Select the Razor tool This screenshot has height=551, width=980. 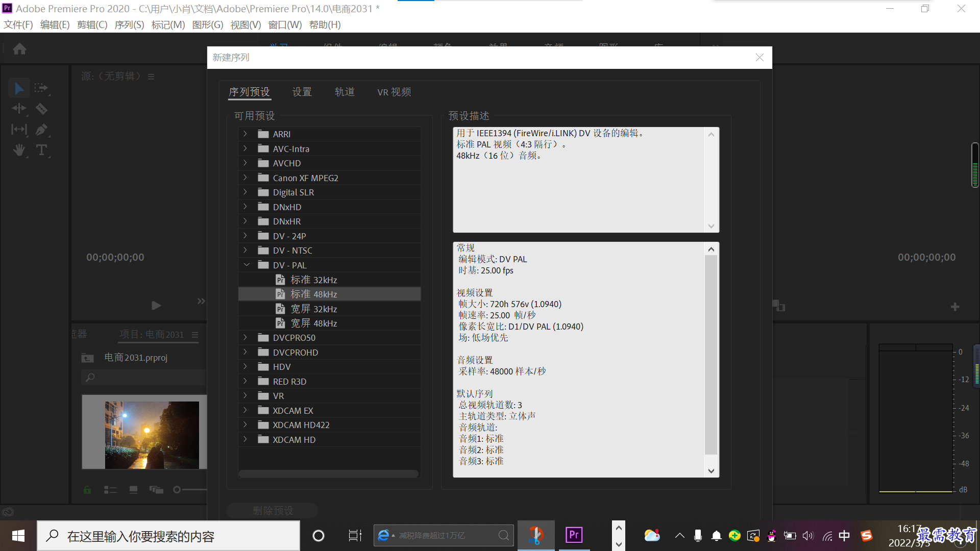point(41,109)
